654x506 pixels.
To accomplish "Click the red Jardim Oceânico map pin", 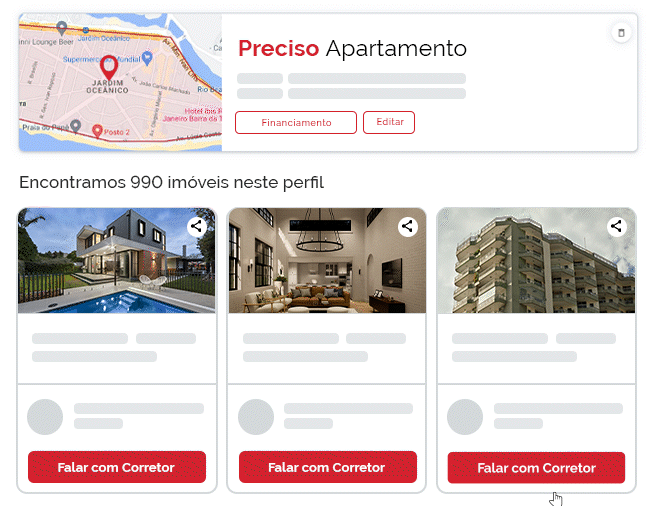I will [x=109, y=67].
